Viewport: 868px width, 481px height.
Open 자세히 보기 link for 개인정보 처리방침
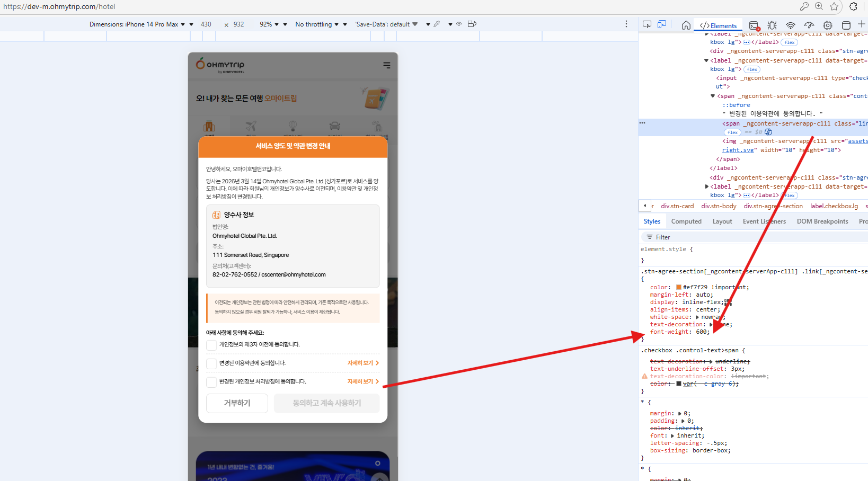pyautogui.click(x=363, y=382)
